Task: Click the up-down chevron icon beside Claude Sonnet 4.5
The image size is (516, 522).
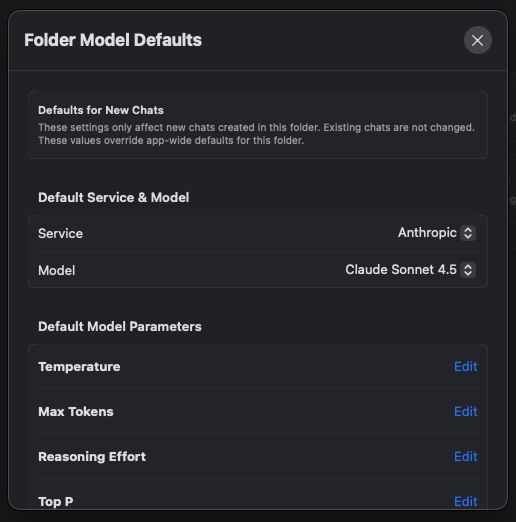Action: point(468,270)
